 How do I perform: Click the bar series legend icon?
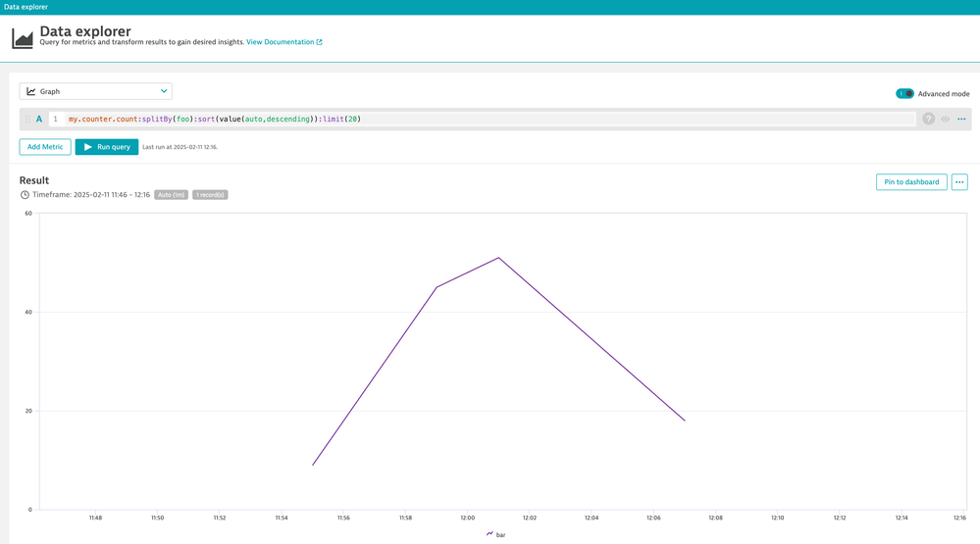click(x=490, y=534)
